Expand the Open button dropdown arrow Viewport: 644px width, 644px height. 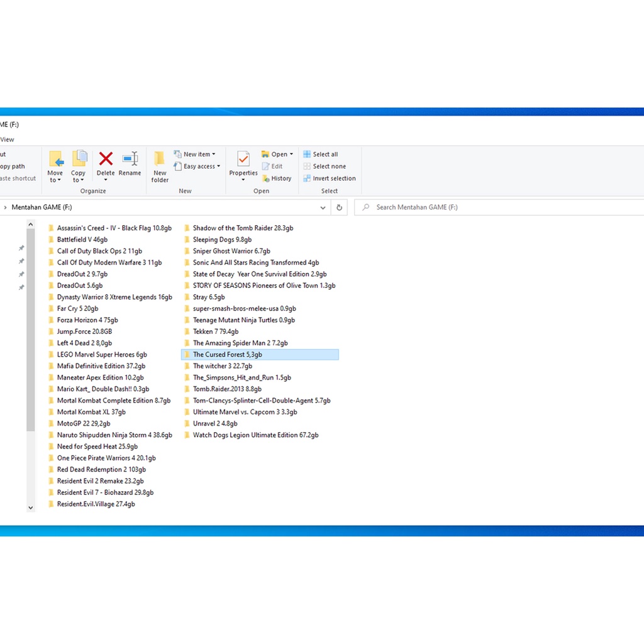292,154
